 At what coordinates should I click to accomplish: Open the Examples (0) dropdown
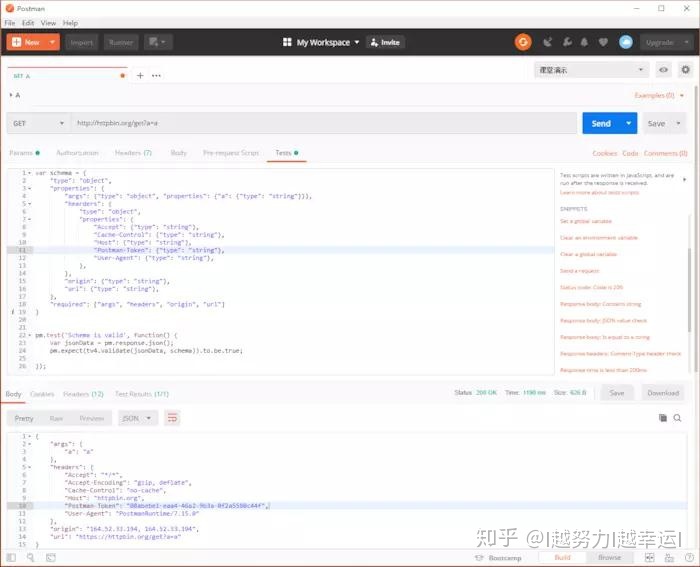[659, 96]
